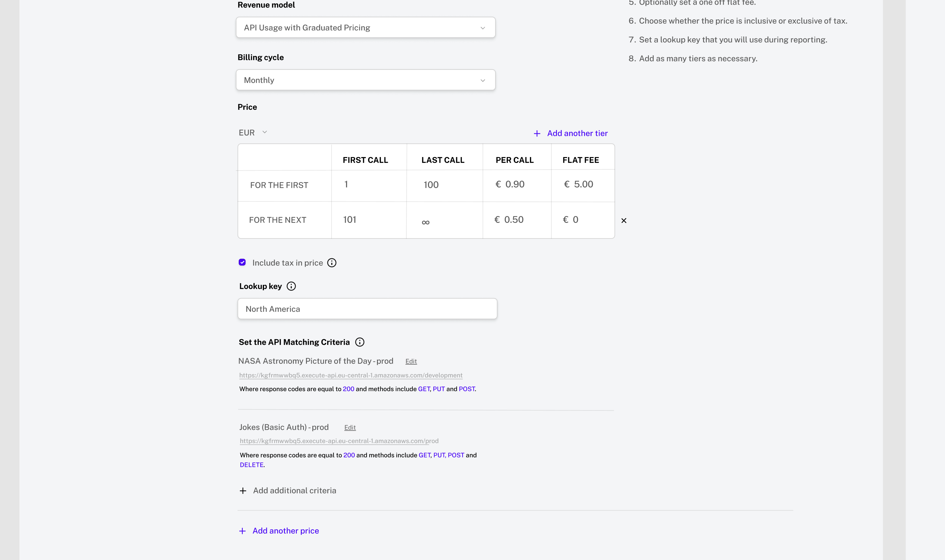Click Edit next to Jokes (Basic Auth) - prod
The width and height of the screenshot is (945, 560).
point(350,427)
